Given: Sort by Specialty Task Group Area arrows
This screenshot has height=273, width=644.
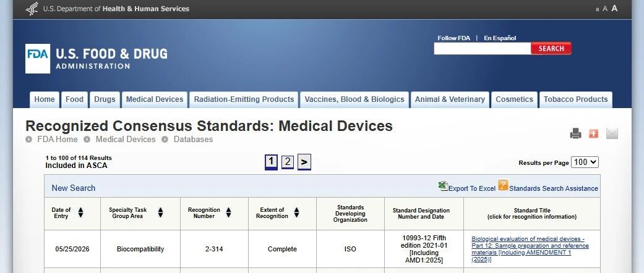Looking at the screenshot, I should tap(160, 212).
